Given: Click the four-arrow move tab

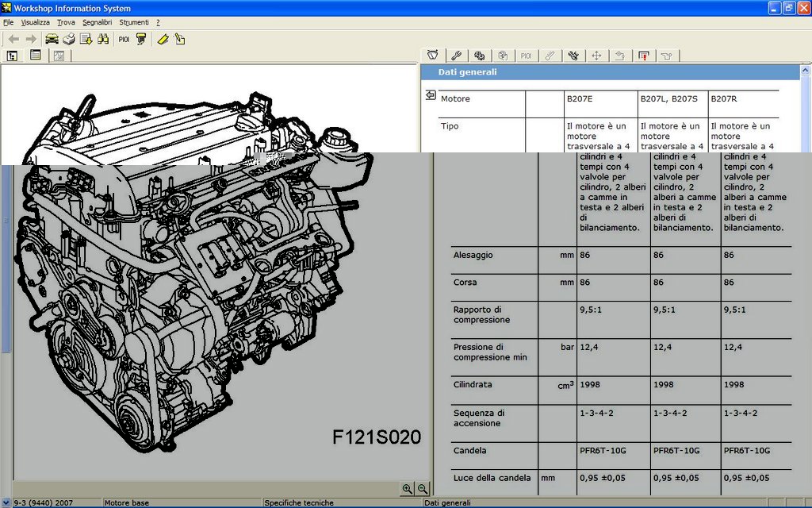Looking at the screenshot, I should 596,56.
